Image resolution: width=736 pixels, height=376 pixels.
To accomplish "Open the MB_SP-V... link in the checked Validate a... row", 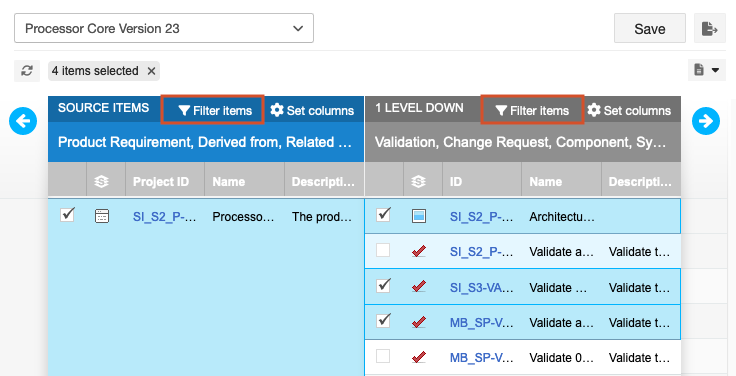I will [x=481, y=322].
